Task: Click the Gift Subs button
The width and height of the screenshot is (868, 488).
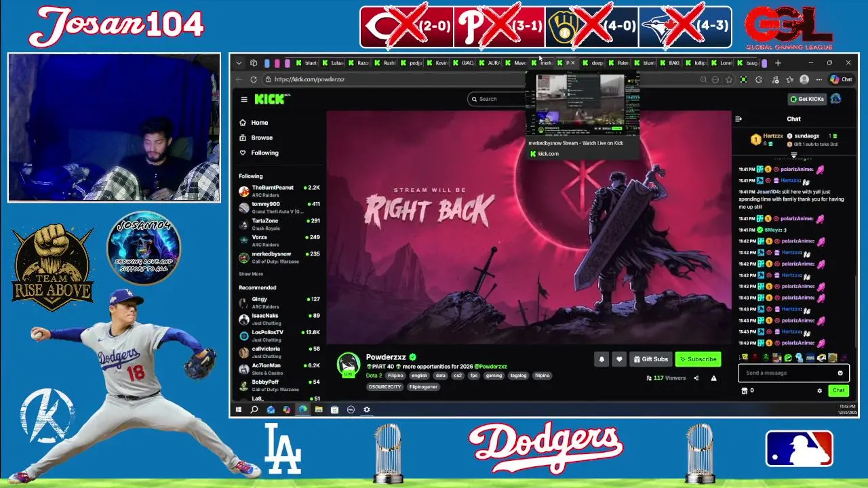Action: click(650, 359)
